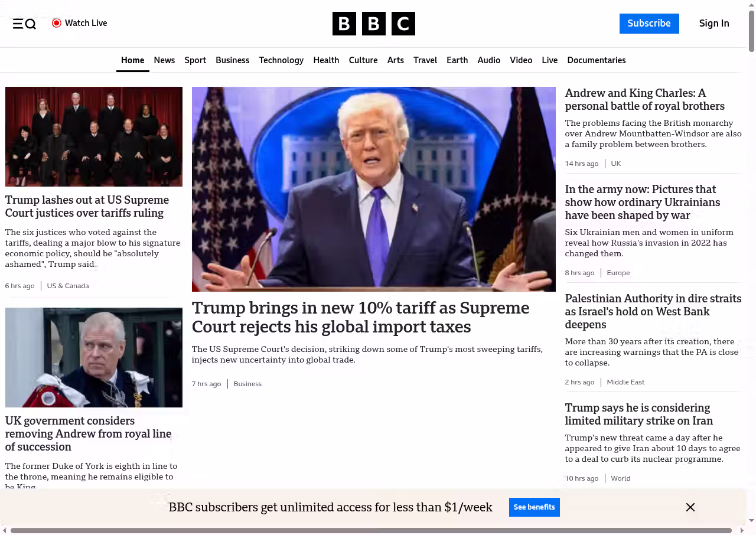The image size is (756, 535).
Task: Click the Subscribe button
Action: pos(649,24)
